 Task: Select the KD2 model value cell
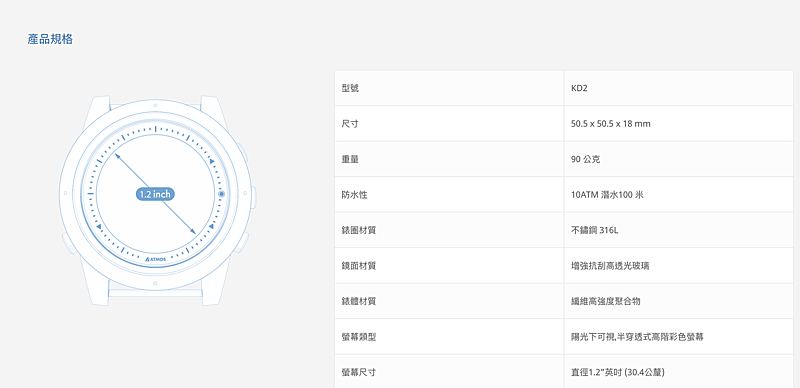pyautogui.click(x=679, y=88)
